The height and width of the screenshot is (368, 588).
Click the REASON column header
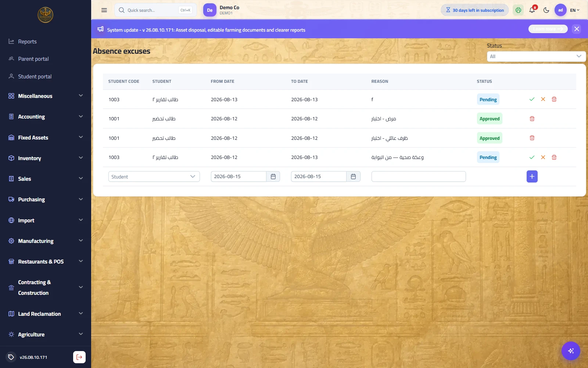click(x=380, y=81)
